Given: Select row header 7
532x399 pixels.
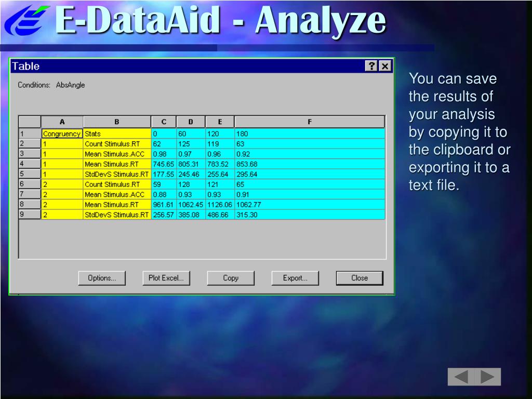Looking at the screenshot, I should click(30, 194).
